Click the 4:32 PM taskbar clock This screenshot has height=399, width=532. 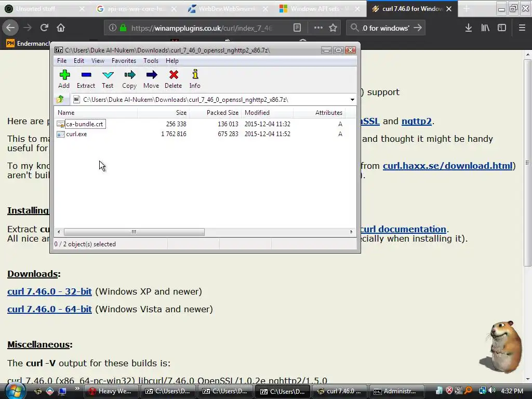coord(512,391)
